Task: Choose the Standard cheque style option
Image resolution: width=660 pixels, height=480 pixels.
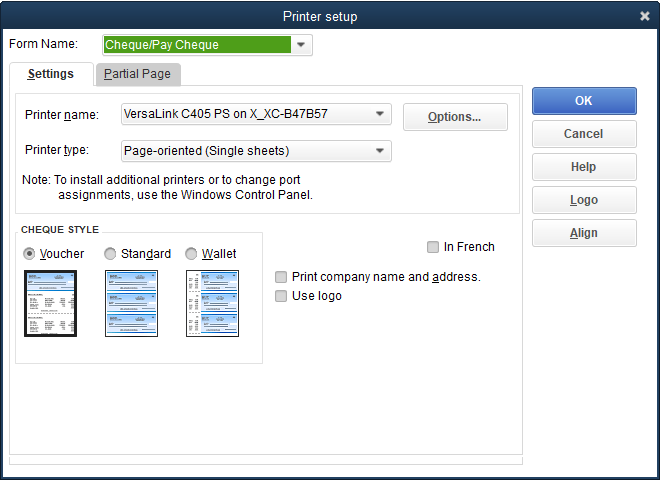Action: click(111, 254)
